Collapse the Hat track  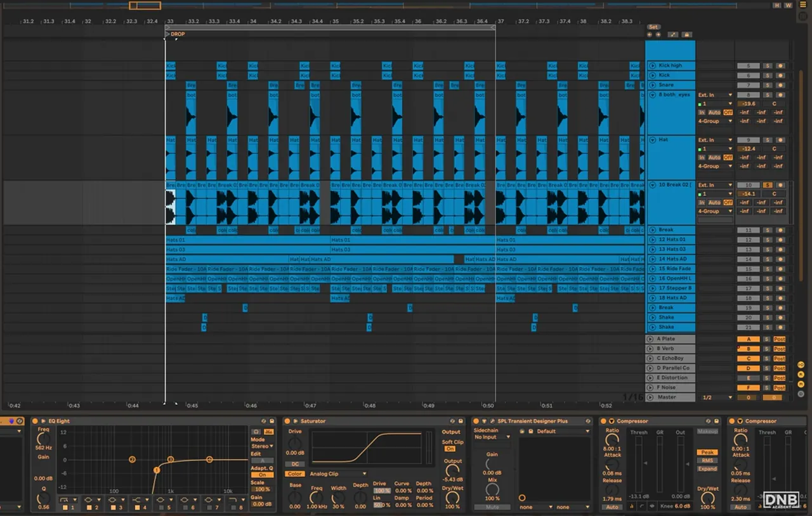point(652,140)
